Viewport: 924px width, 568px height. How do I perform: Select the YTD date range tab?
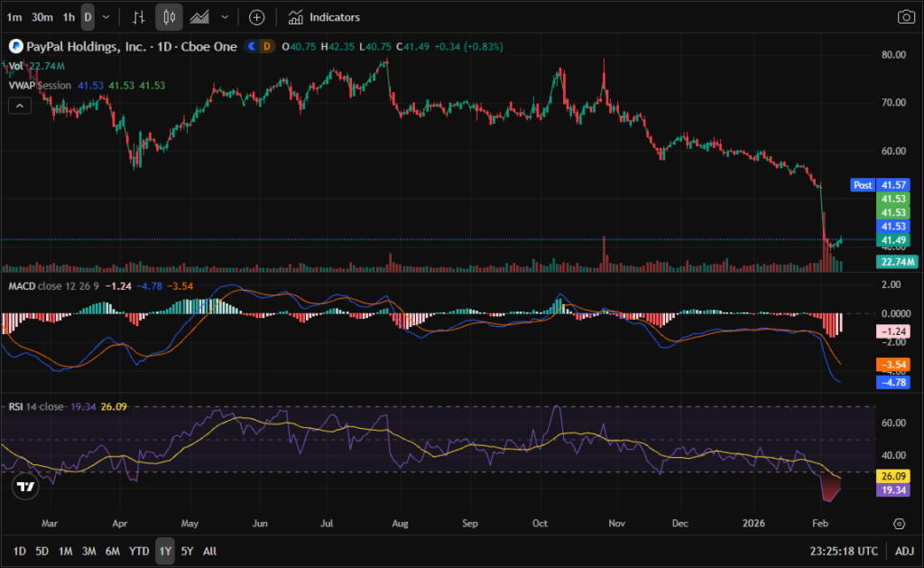tap(139, 551)
